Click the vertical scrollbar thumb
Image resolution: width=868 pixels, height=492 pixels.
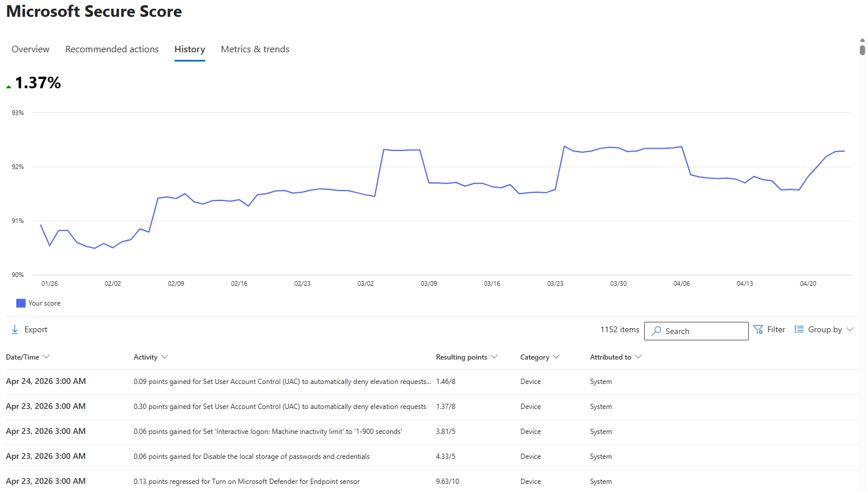point(862,50)
